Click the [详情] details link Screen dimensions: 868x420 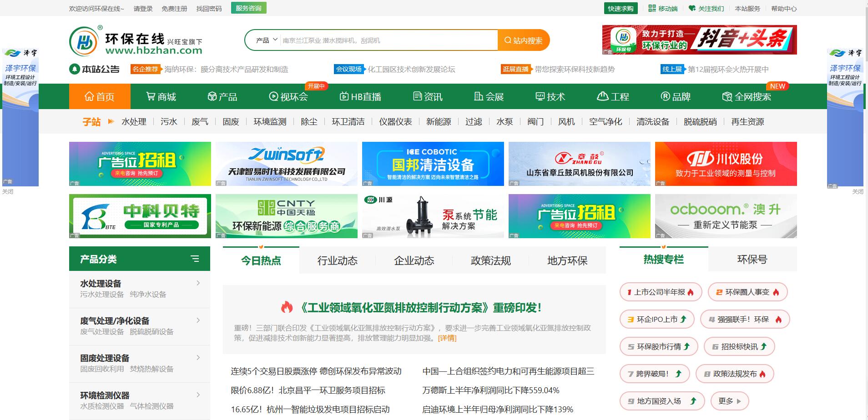[447, 338]
